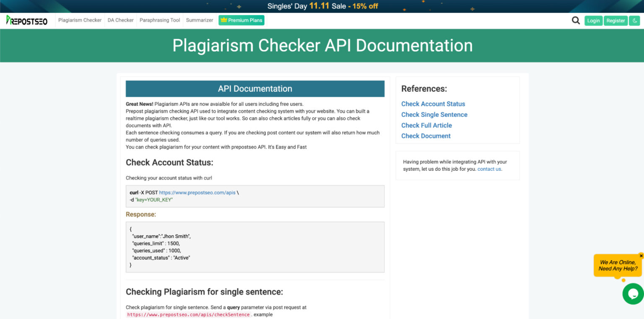Open the live chat bubble icon
Image resolution: width=644 pixels, height=319 pixels.
(633, 294)
